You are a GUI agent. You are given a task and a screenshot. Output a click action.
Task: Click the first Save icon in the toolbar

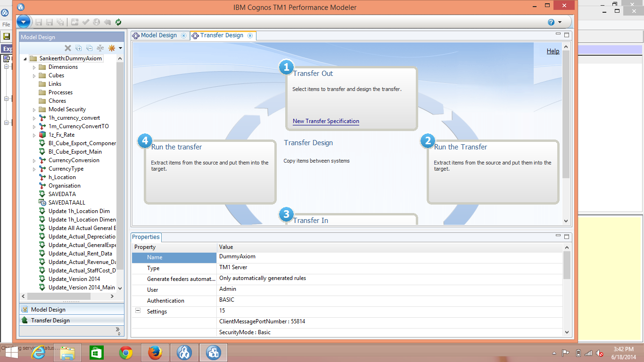point(39,22)
